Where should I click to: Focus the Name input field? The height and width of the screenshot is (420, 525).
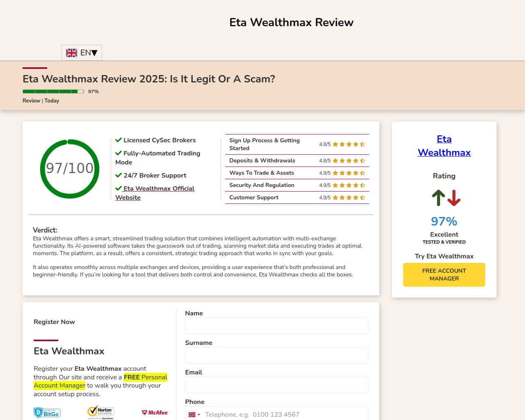coord(276,326)
